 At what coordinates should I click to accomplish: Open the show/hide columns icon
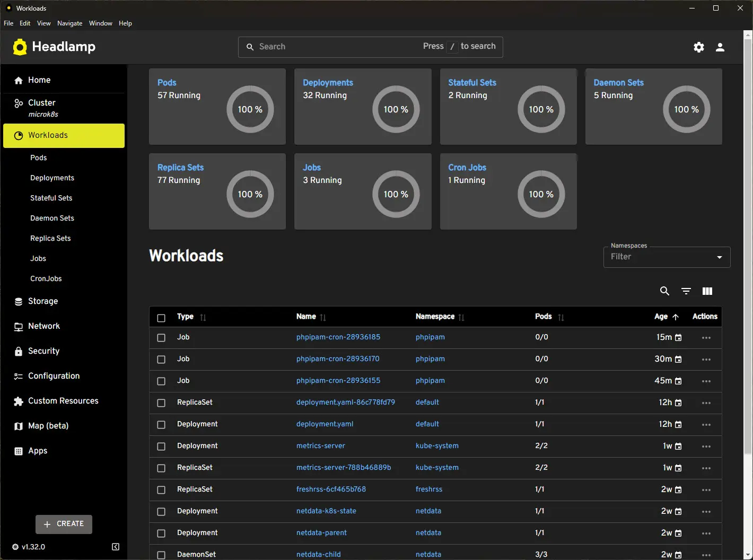[707, 291]
